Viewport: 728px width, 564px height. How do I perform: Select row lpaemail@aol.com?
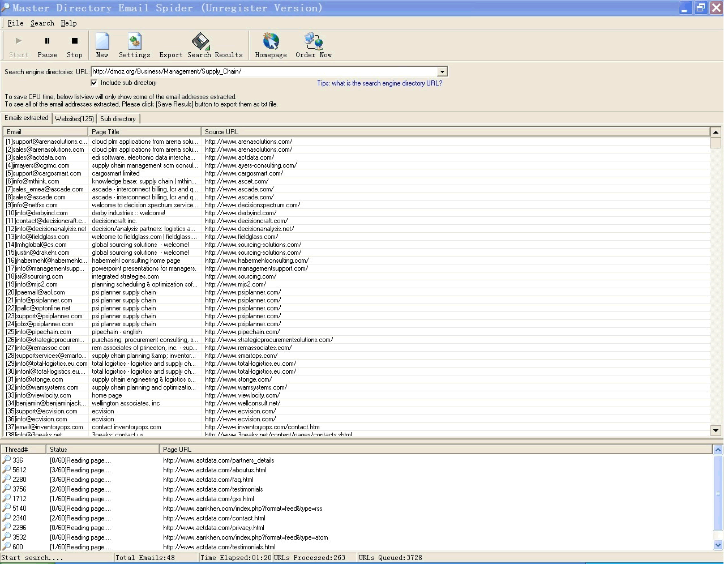coord(357,292)
